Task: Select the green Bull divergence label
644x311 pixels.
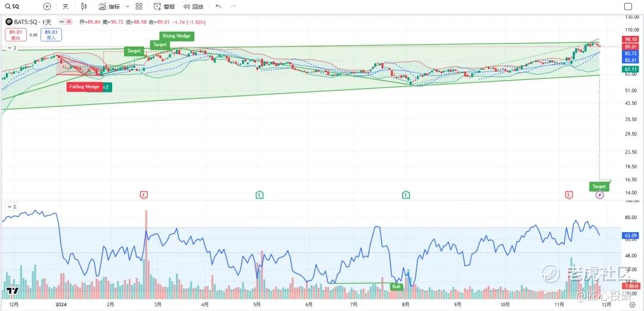Action: (x=397, y=287)
